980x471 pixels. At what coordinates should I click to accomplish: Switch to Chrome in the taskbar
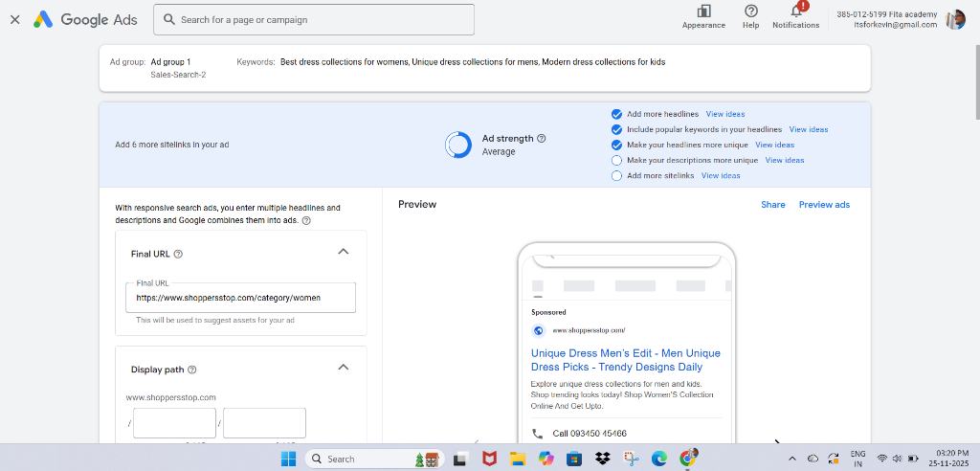pos(688,458)
